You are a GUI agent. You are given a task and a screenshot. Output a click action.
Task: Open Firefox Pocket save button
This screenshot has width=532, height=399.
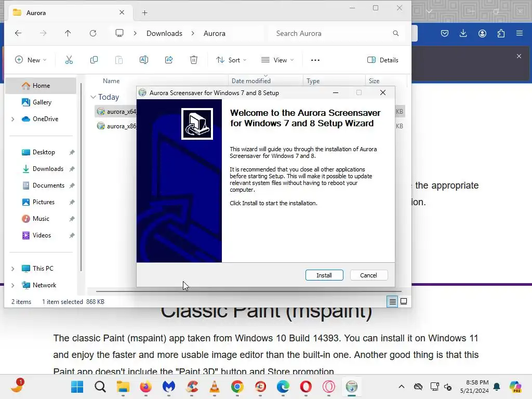pos(445,33)
